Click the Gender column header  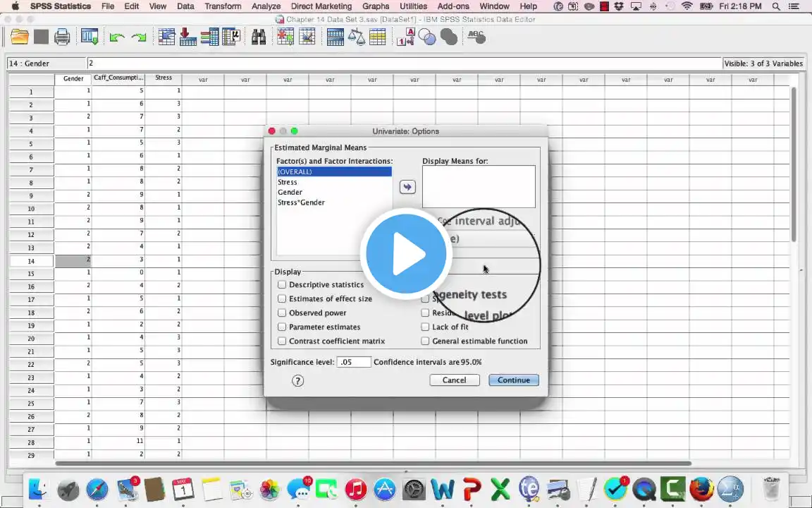click(73, 79)
